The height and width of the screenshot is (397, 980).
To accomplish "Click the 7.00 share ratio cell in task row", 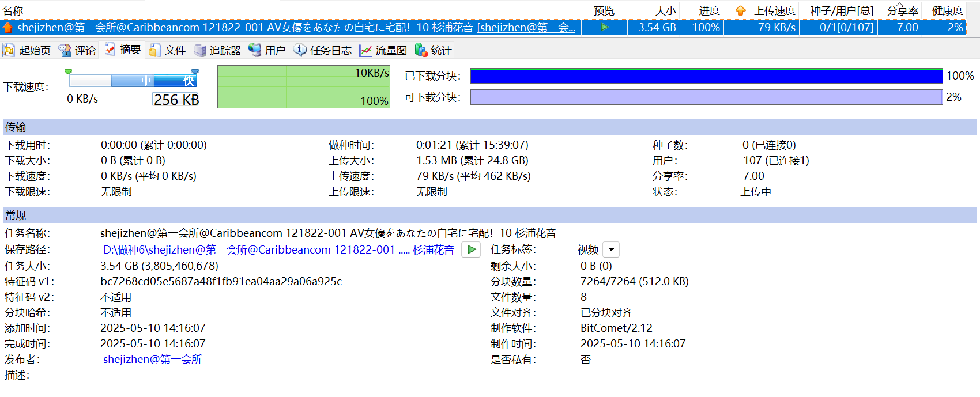I will point(900,27).
